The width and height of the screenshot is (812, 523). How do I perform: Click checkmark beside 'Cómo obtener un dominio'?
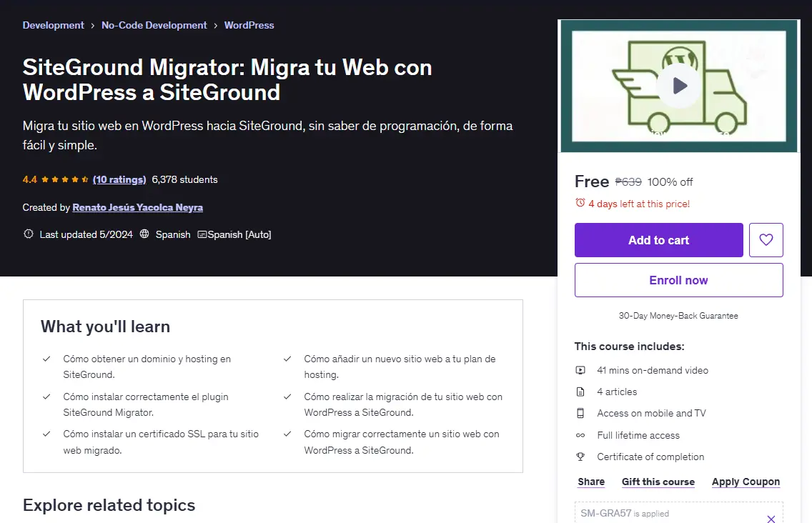click(x=46, y=359)
